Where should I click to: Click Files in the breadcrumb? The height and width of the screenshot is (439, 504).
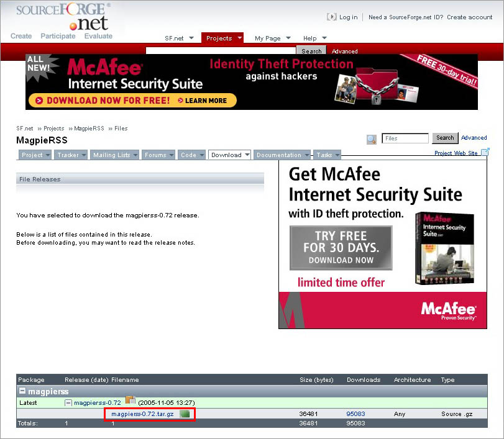point(121,128)
